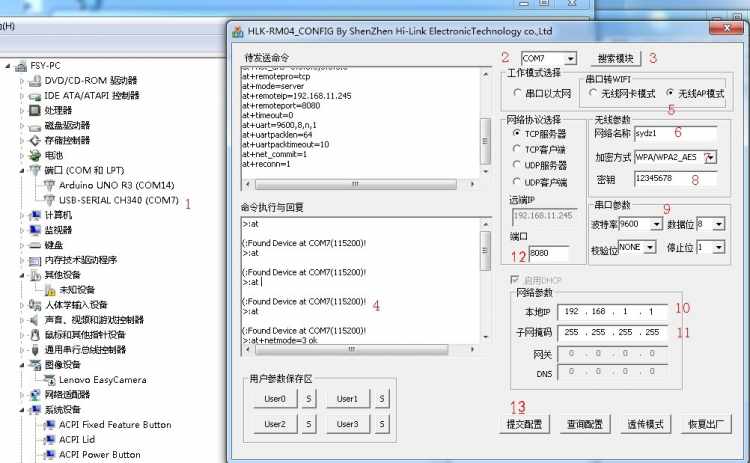Click the storage controller (存储控制器) icon

(35, 141)
